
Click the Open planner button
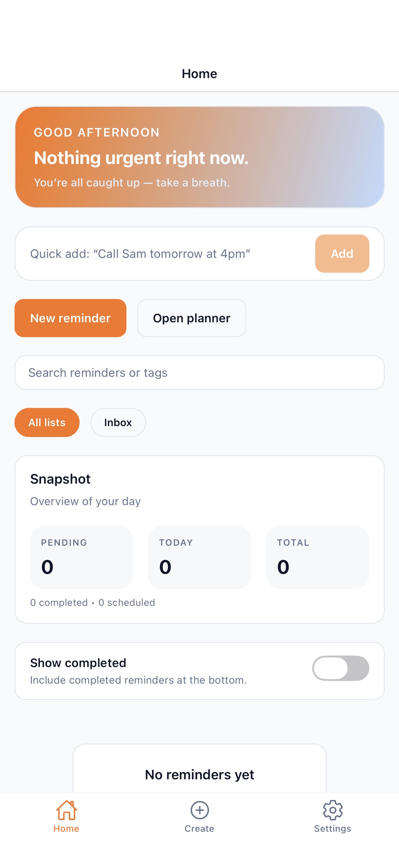click(191, 318)
